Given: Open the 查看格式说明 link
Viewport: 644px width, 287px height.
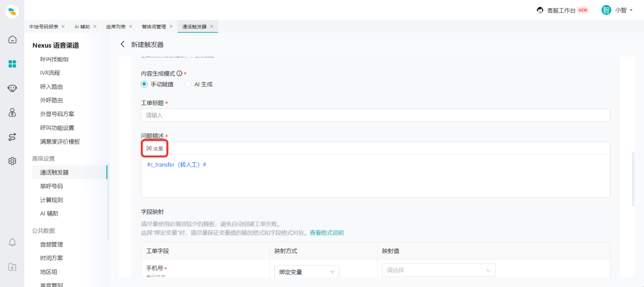Looking at the screenshot, I should pyautogui.click(x=327, y=233).
